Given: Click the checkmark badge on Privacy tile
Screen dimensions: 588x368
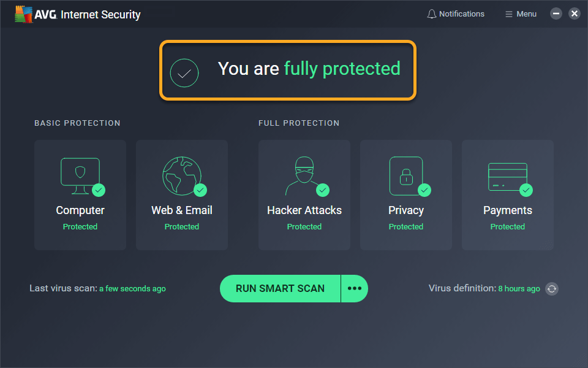Looking at the screenshot, I should coord(424,190).
